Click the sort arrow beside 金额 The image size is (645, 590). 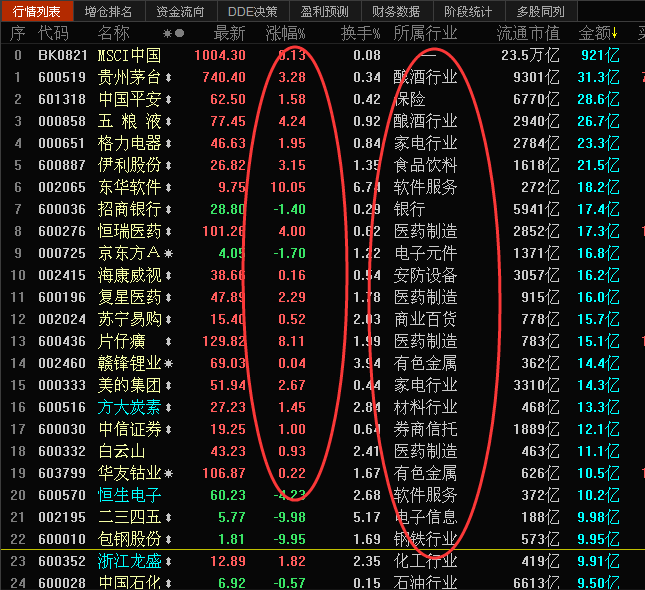615,33
